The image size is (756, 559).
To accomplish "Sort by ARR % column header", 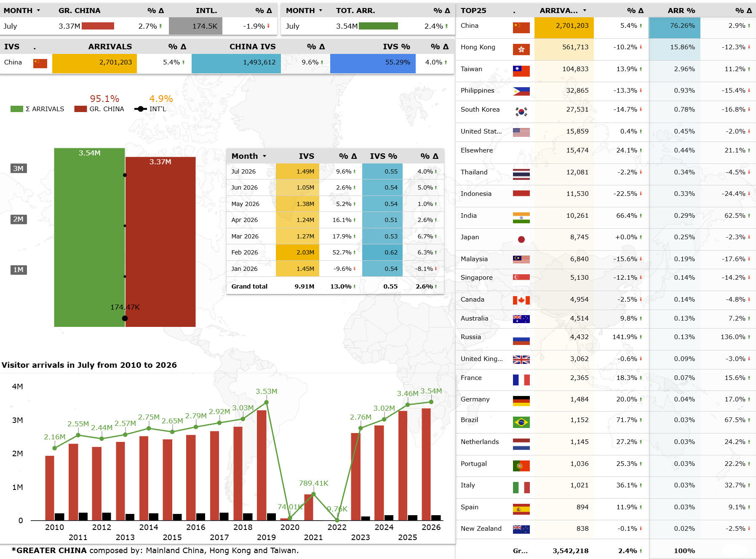I will tap(681, 11).
